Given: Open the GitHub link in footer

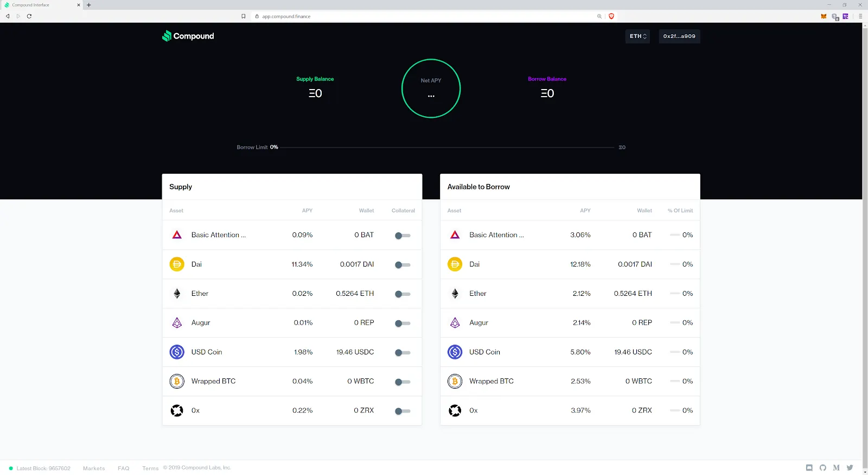Looking at the screenshot, I should pos(823,468).
